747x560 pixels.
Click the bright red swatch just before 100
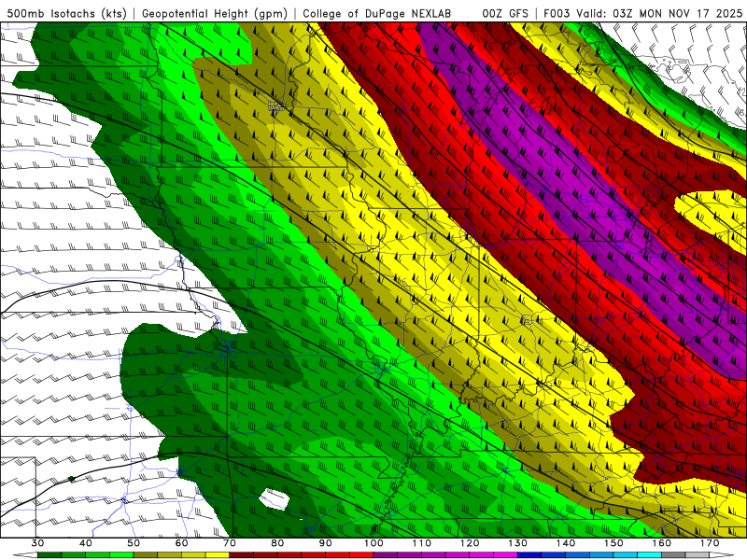[361, 555]
